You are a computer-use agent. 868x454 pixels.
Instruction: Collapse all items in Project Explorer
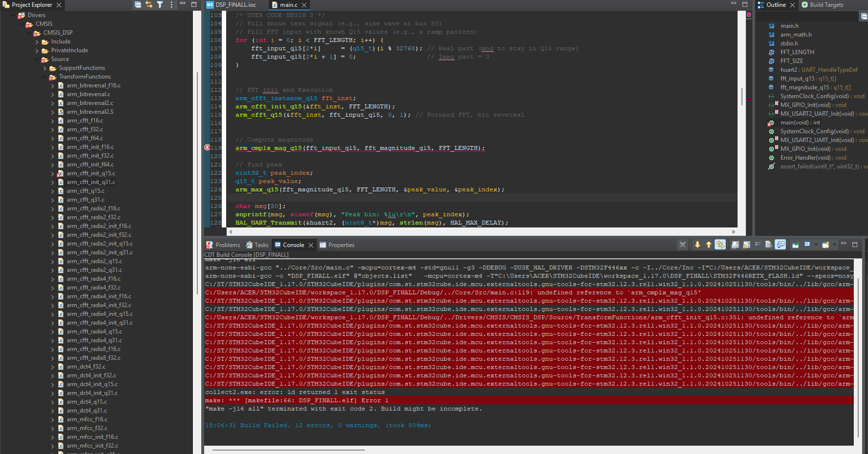pyautogui.click(x=138, y=4)
